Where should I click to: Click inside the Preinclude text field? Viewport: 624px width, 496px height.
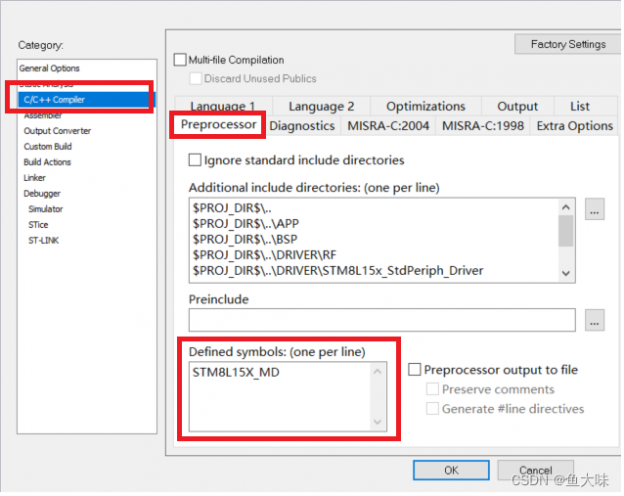381,320
